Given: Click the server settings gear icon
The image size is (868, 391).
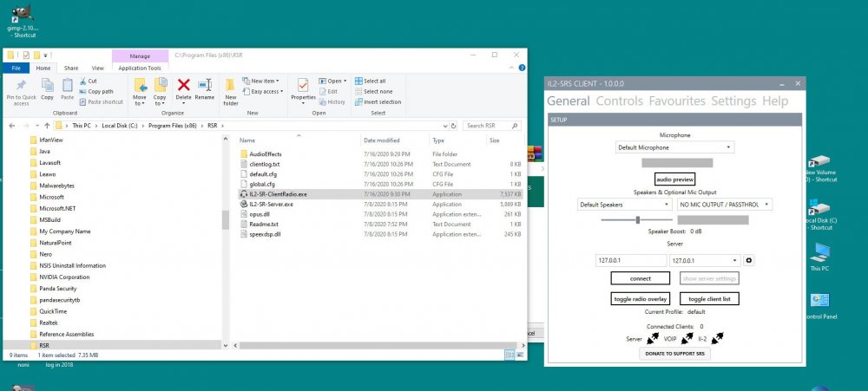Looking at the screenshot, I should tap(749, 260).
